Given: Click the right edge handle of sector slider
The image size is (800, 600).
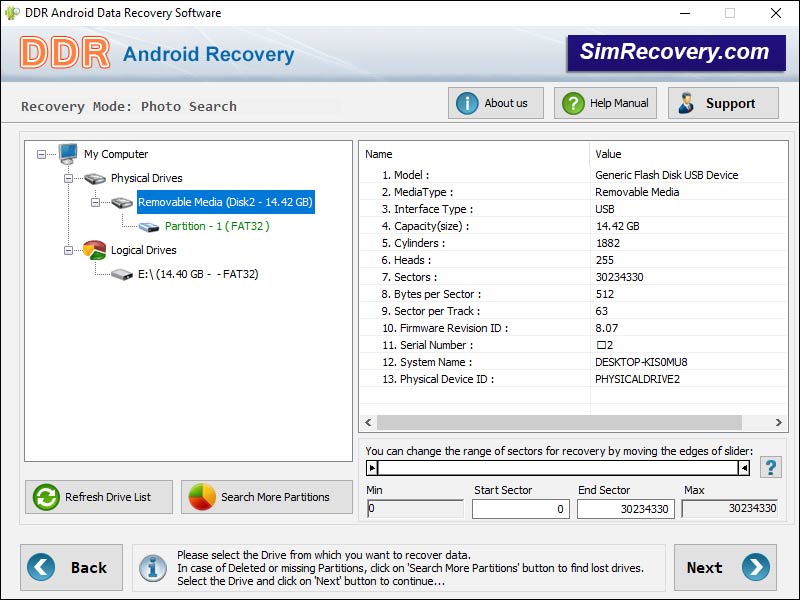Looking at the screenshot, I should (x=744, y=467).
